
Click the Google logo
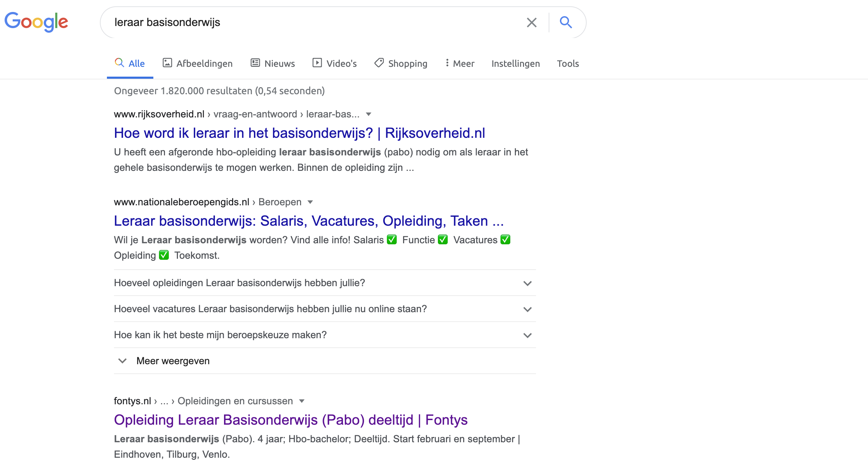click(x=36, y=22)
